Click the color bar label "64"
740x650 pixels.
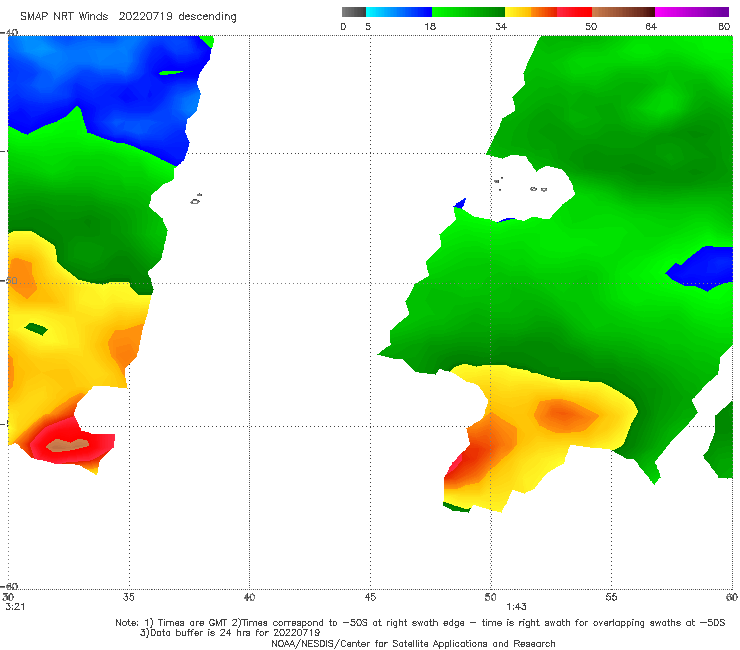[651, 26]
